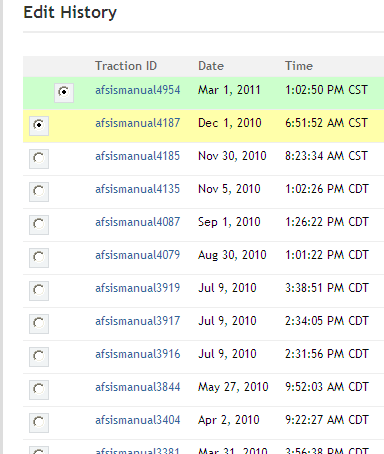Select radio button for afsismanual3404 revision
384x454 pixels.
[39, 423]
